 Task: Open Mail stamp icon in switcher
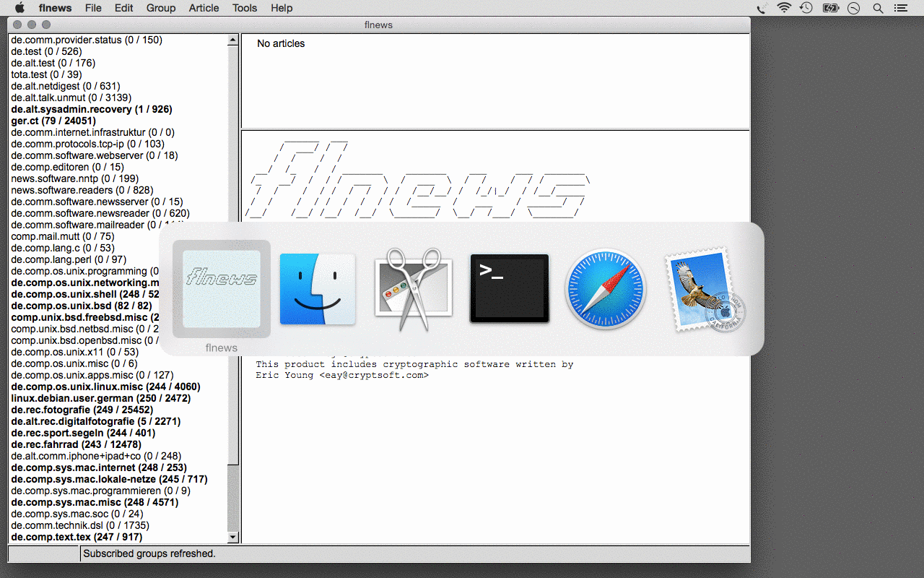[702, 288]
